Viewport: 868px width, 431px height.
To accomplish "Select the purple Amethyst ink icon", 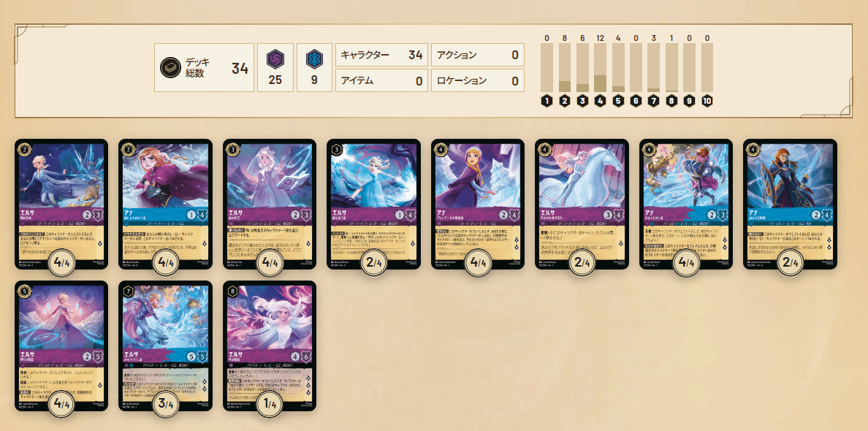I will [275, 58].
